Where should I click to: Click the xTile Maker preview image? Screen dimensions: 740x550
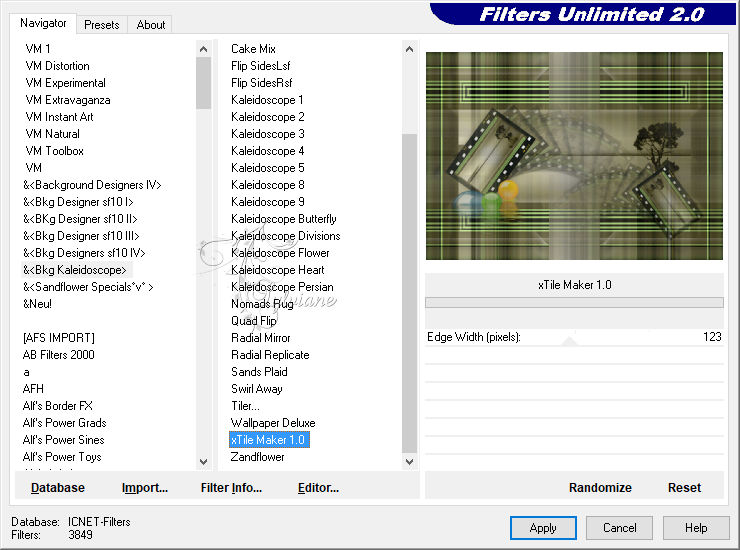click(x=574, y=156)
